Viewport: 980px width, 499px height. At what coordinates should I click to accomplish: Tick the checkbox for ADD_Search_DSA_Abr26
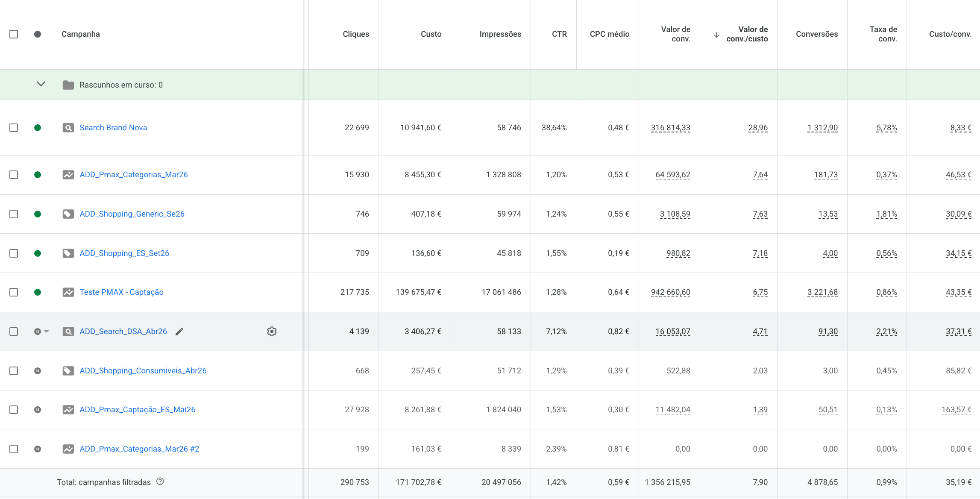click(x=14, y=332)
